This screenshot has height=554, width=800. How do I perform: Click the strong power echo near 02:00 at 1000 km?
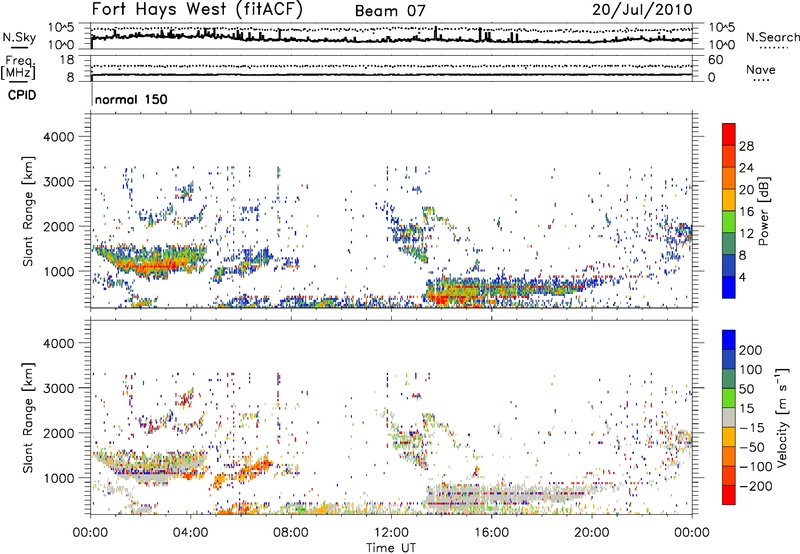pos(153,265)
